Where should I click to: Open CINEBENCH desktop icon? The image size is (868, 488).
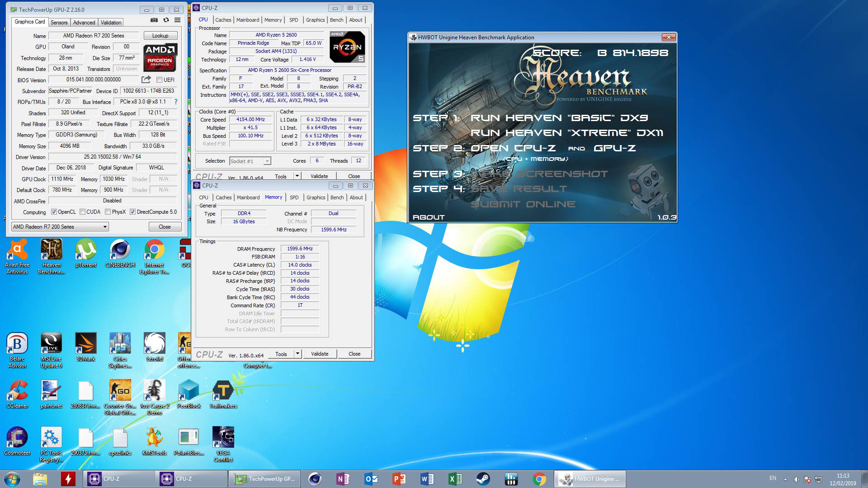(x=120, y=253)
